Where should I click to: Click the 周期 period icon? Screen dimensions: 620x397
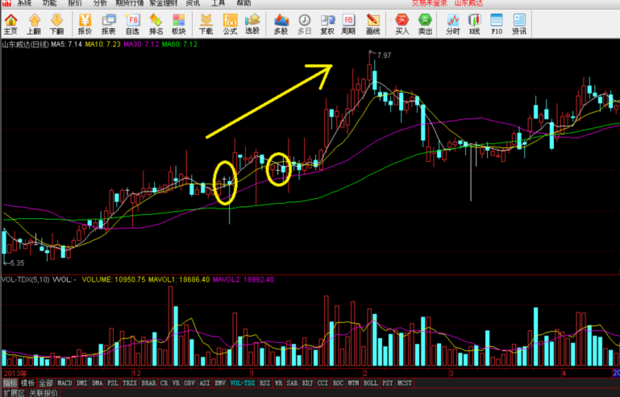348,24
